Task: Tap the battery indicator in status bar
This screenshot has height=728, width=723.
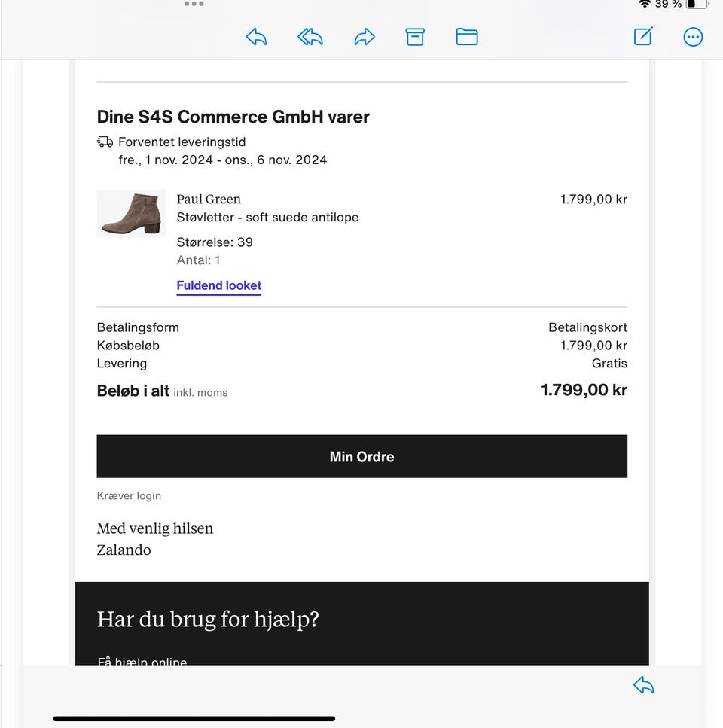Action: click(697, 4)
